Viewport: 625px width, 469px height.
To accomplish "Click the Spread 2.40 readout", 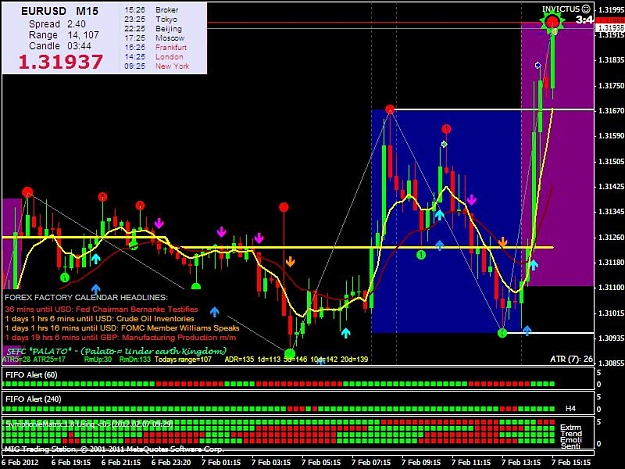I will 57,24.
